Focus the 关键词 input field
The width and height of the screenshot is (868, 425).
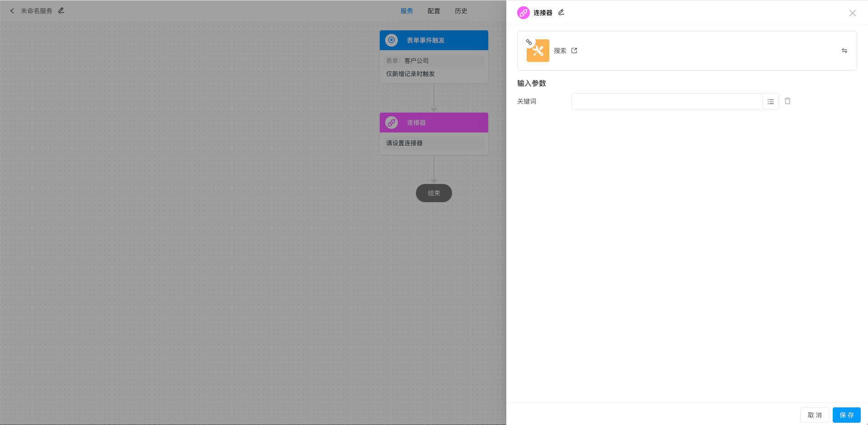667,102
